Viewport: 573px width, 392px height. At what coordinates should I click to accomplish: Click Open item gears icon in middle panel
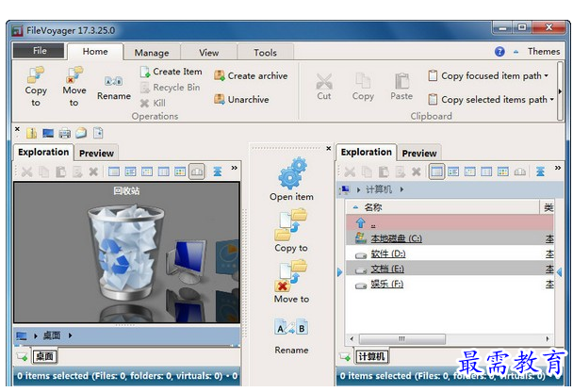pyautogui.click(x=292, y=173)
